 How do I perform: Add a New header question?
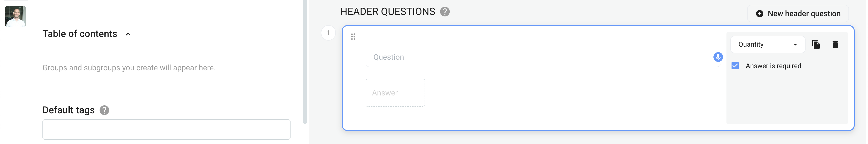pos(798,14)
